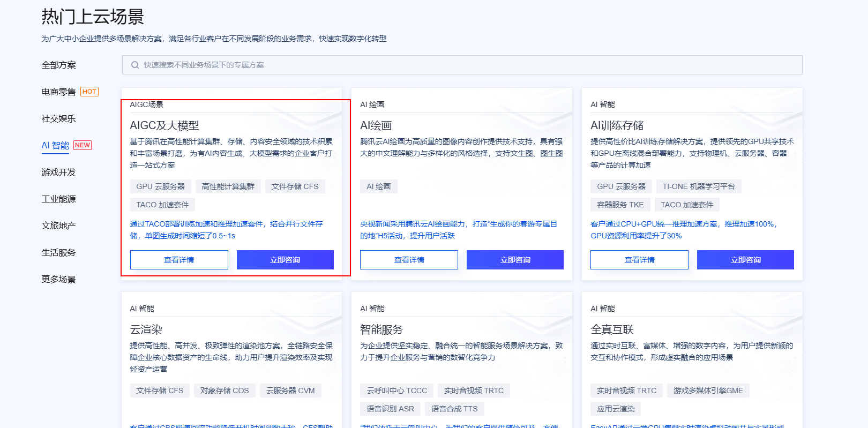868x428 pixels.
Task: Open the AI绘画 card title
Action: click(x=376, y=125)
